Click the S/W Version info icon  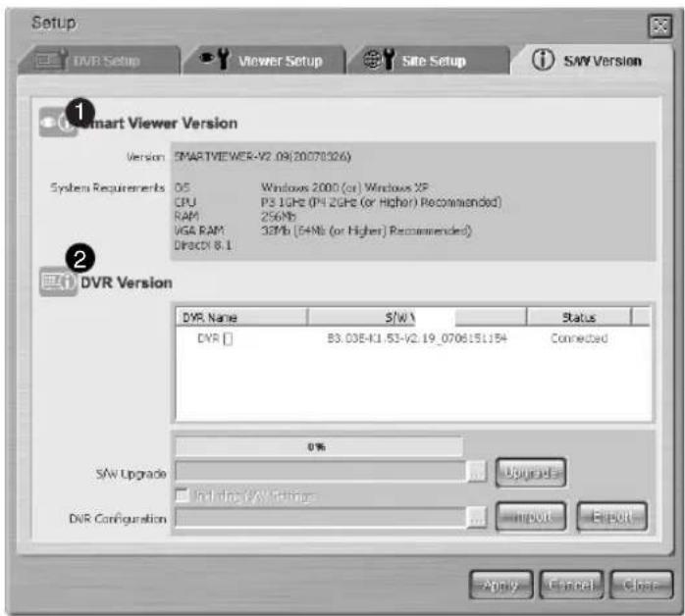[x=543, y=60]
